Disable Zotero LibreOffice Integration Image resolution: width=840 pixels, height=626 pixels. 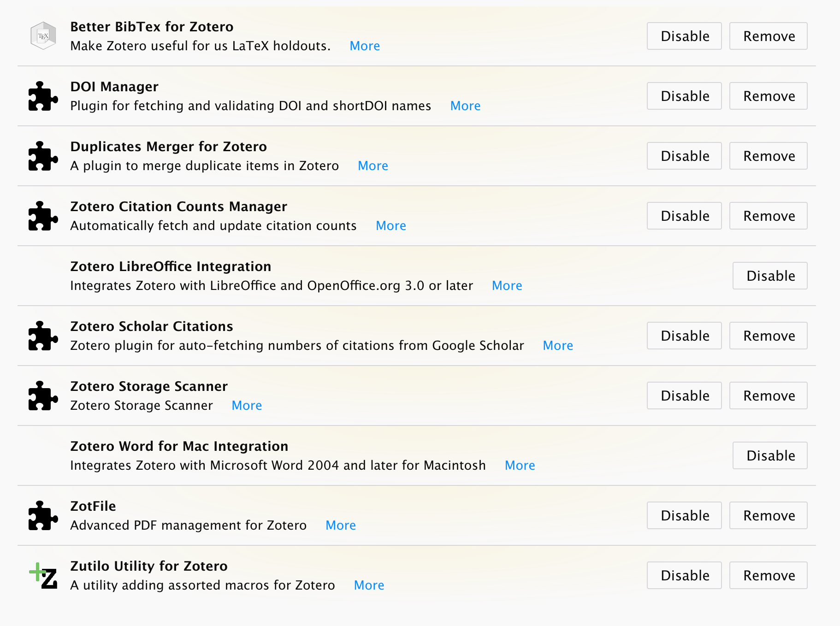point(770,276)
